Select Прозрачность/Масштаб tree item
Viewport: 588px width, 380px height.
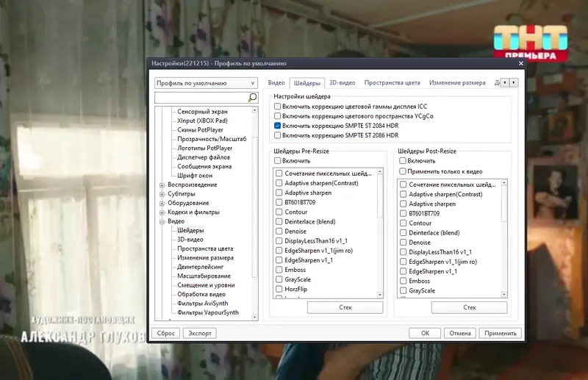point(212,139)
